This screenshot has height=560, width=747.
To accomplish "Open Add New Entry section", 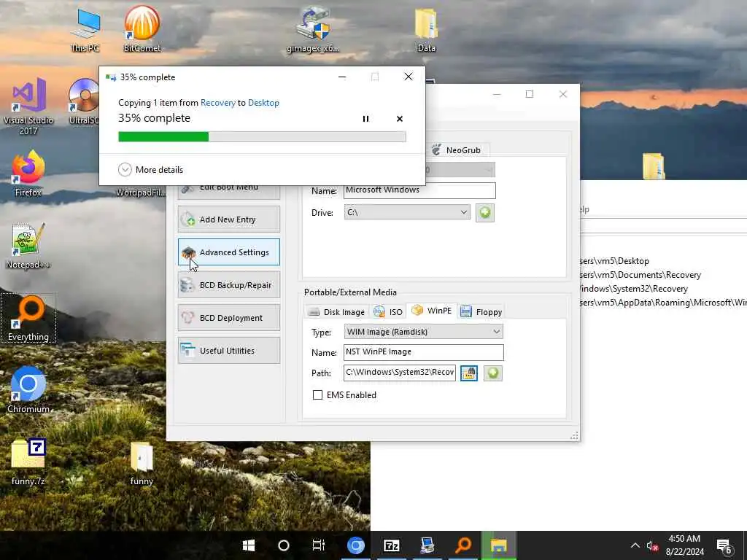I will tap(228, 219).
